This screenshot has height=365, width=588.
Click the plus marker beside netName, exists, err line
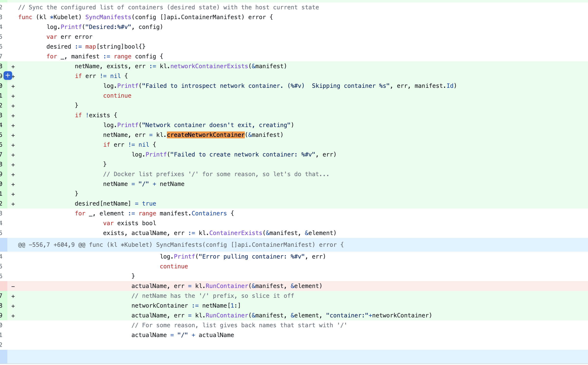[x=13, y=66]
